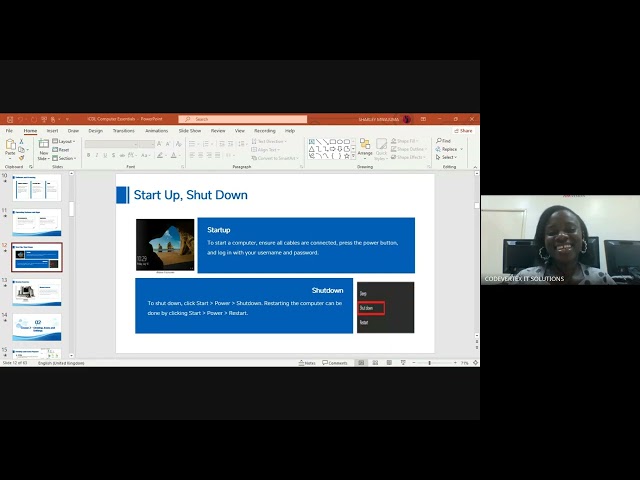640x480 pixels.
Task: Select slide 13 thumbnail
Action: 37,292
